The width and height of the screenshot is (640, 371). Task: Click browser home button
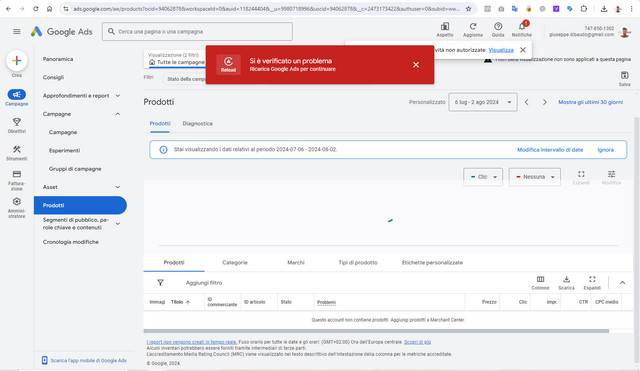(x=49, y=9)
